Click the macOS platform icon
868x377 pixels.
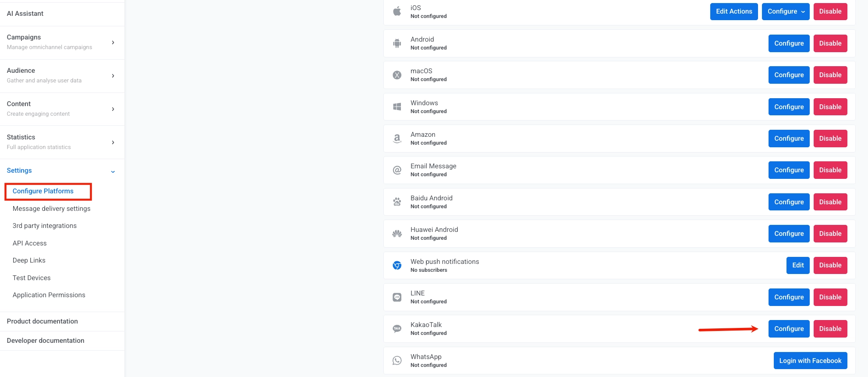[397, 75]
